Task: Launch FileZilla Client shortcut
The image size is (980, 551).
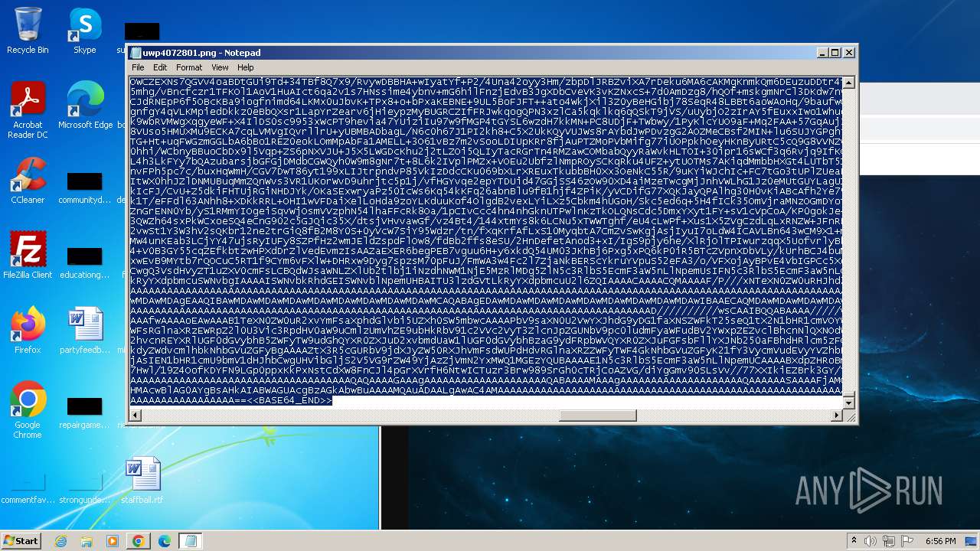Action: [28, 255]
